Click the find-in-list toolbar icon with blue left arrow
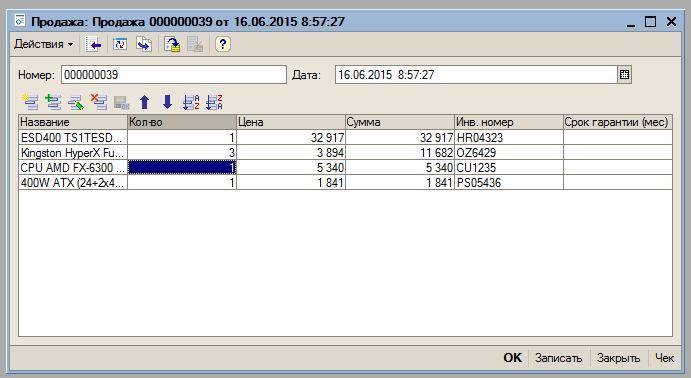The width and height of the screenshot is (691, 378). [x=93, y=44]
